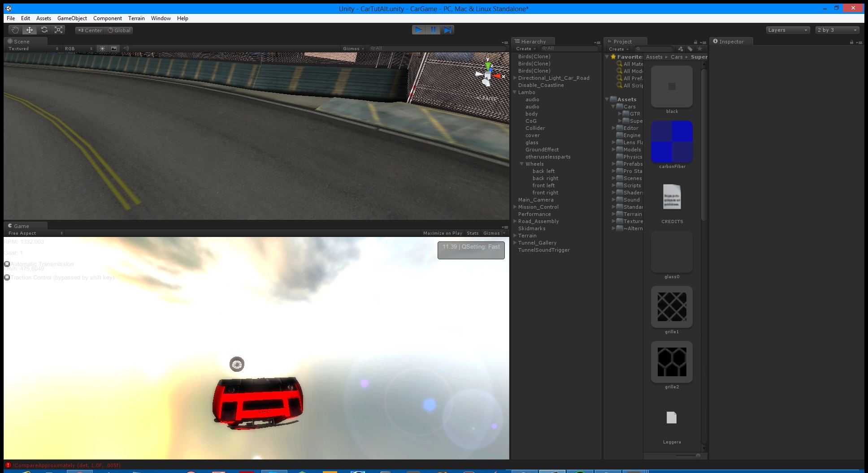Select the carbonFiber texture thumbnail

point(671,142)
